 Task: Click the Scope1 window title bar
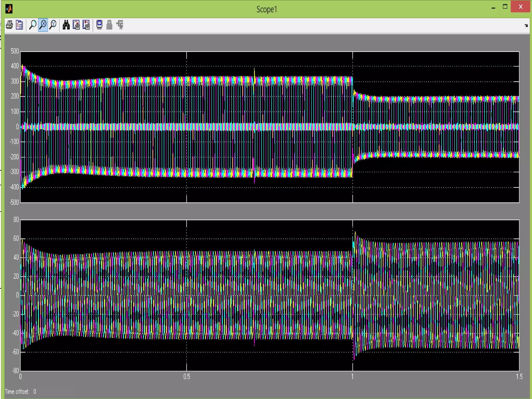(267, 9)
